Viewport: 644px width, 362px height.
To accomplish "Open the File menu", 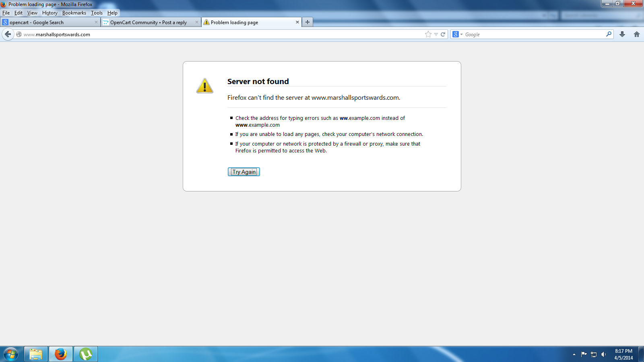I will click(x=6, y=13).
